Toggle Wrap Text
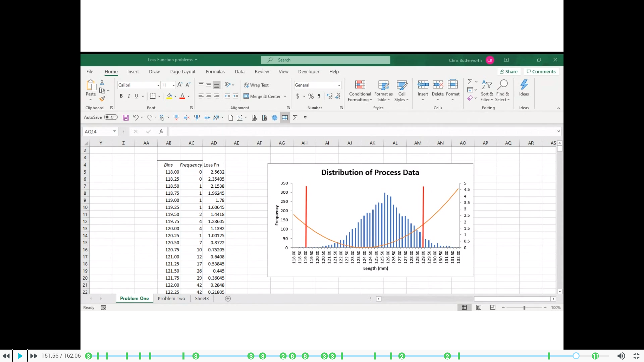Screen dimensions: 644x362 click(x=256, y=85)
